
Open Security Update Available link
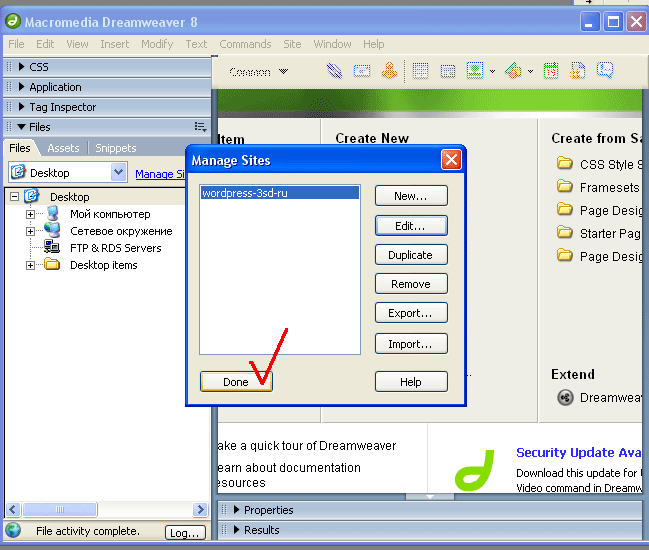579,452
